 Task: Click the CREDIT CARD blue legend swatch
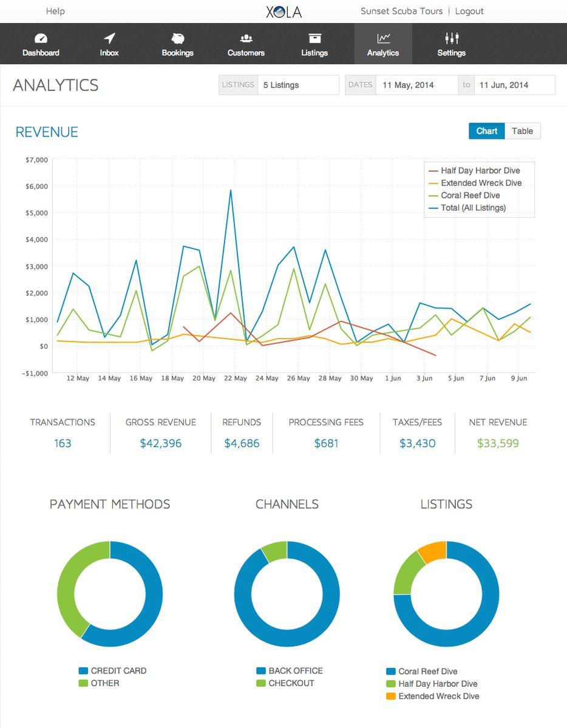coord(83,671)
